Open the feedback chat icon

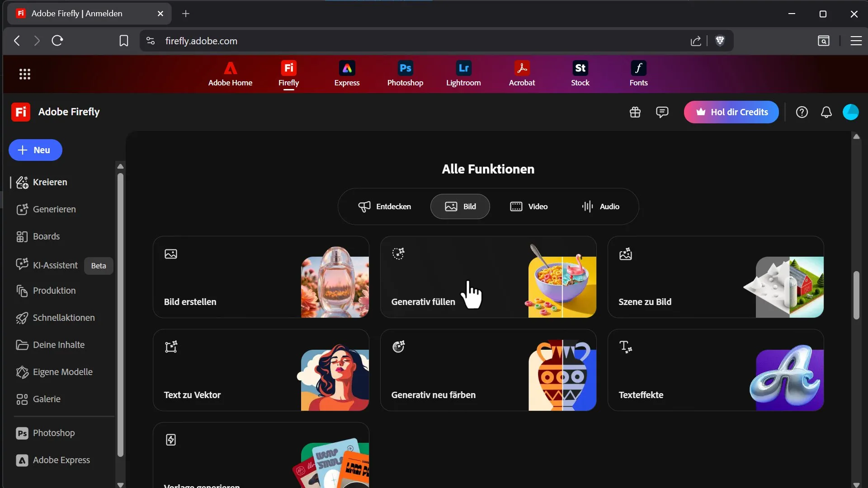(662, 112)
